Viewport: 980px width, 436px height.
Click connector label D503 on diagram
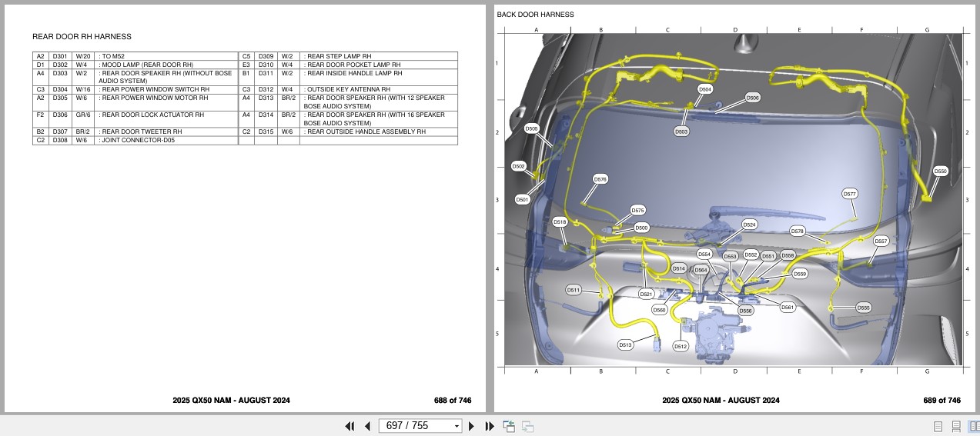[x=681, y=131]
